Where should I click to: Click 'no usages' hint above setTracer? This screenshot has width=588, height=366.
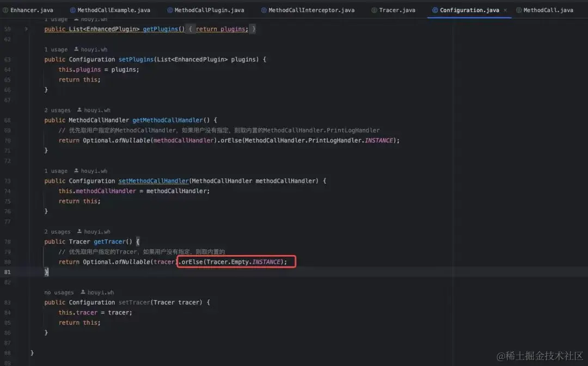59,292
